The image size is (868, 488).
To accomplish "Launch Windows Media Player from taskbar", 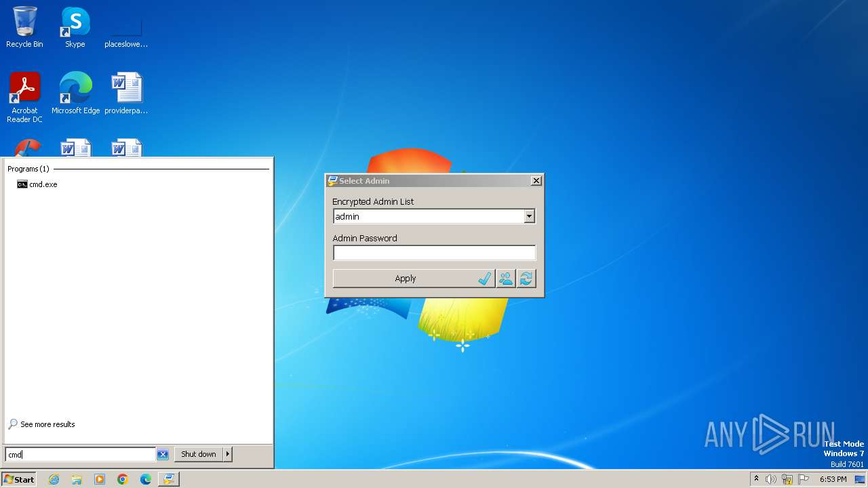I will point(100,479).
